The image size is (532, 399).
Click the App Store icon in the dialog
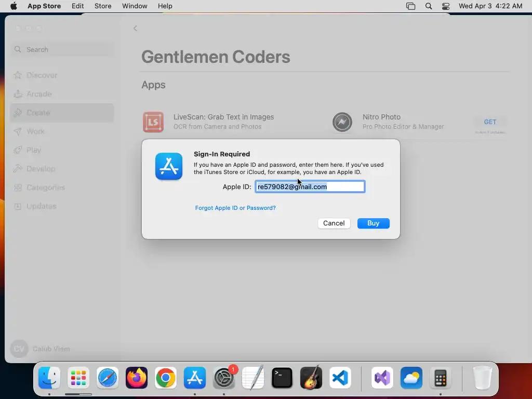click(x=169, y=166)
